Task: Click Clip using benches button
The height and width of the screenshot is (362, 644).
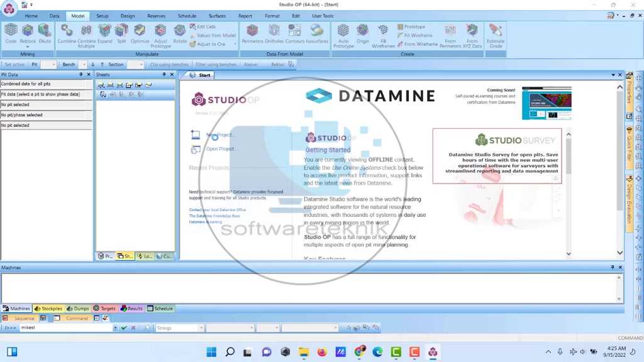Action: coord(169,65)
